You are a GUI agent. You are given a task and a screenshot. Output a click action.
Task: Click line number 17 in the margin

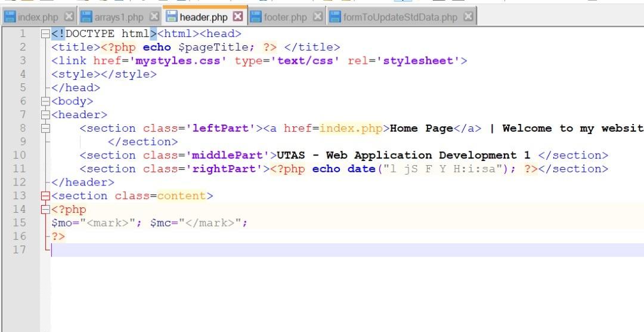pos(20,250)
